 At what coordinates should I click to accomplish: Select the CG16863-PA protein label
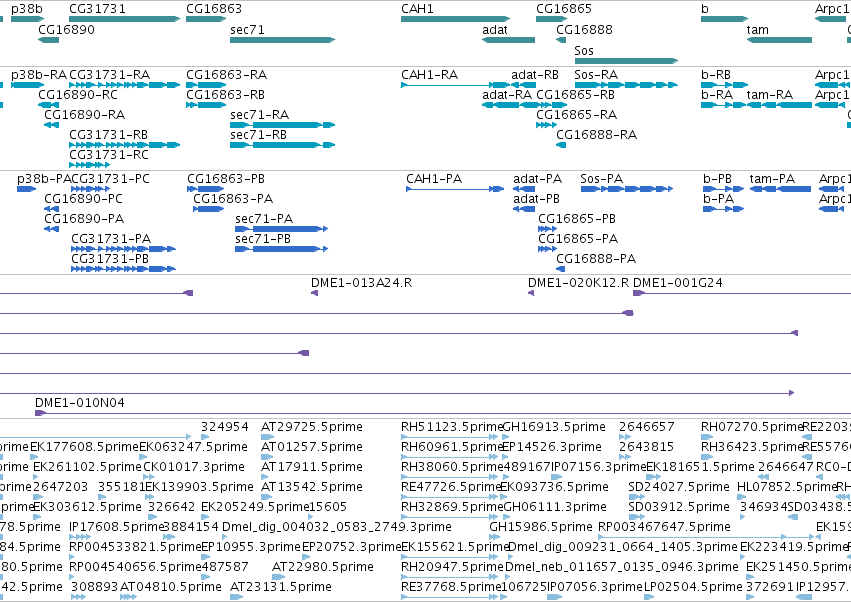[x=233, y=199]
